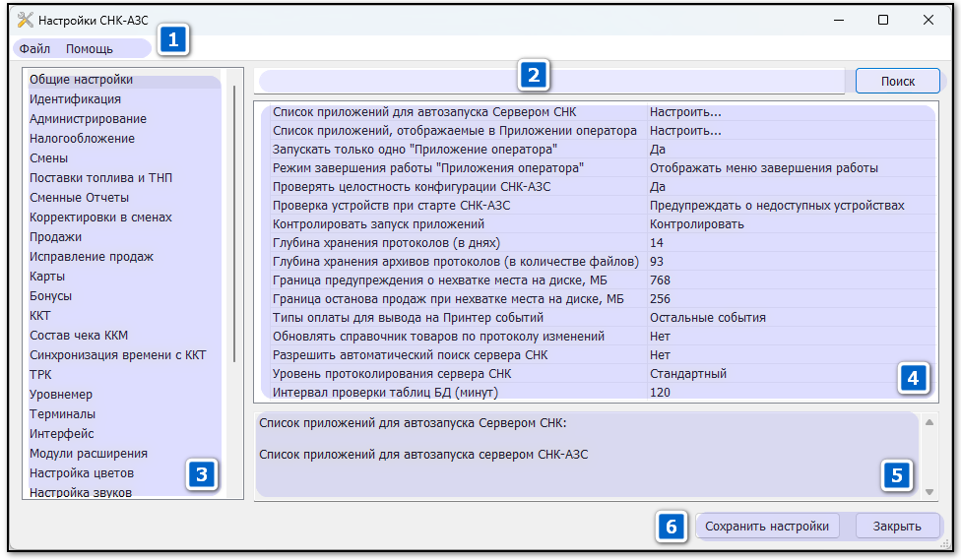This screenshot has height=560, width=961.
Task: Click the Настройки СНК-АЗС title bar app icon
Action: [x=25, y=20]
